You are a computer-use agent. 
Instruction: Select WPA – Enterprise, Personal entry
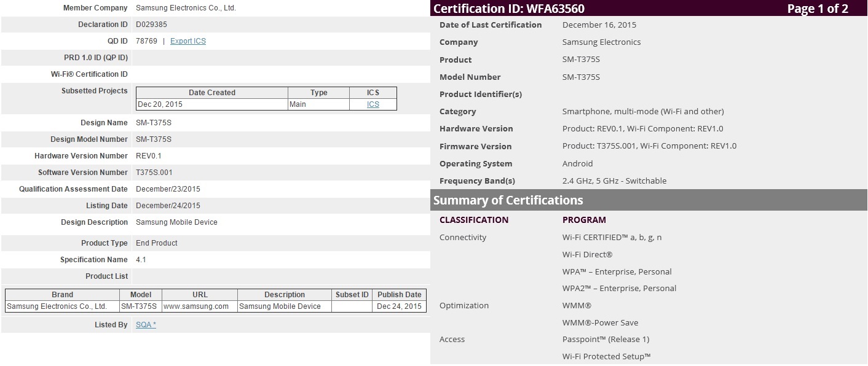point(617,271)
